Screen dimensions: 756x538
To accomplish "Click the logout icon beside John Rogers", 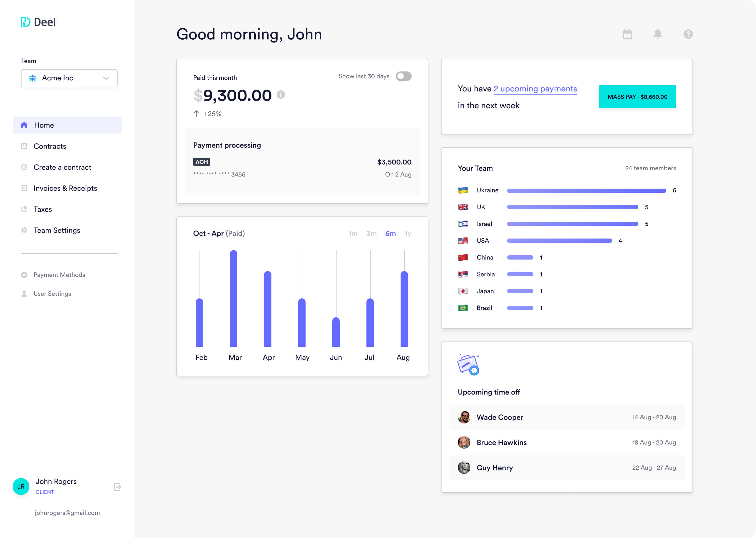I will (x=117, y=487).
